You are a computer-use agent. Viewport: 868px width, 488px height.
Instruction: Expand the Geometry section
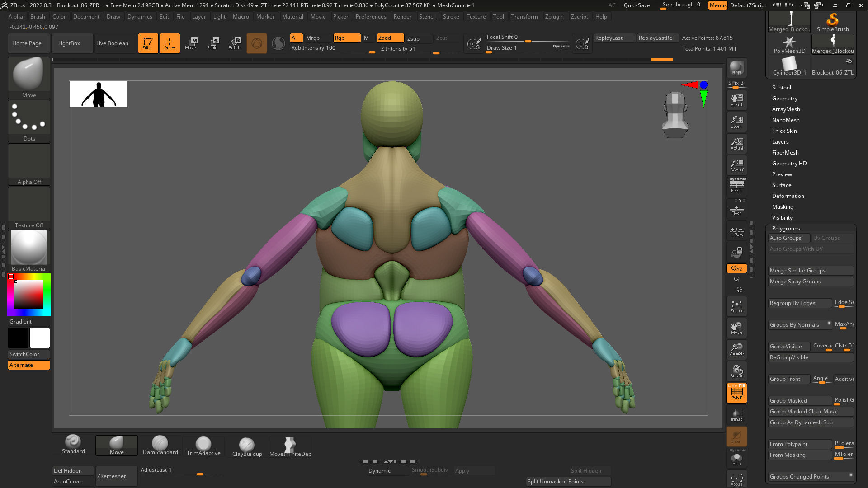[x=784, y=99]
